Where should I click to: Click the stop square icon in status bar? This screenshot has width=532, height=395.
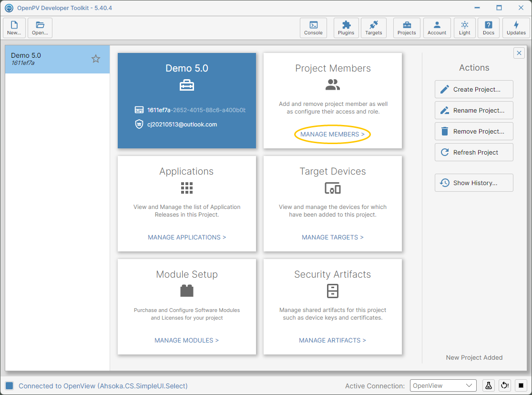(x=521, y=385)
